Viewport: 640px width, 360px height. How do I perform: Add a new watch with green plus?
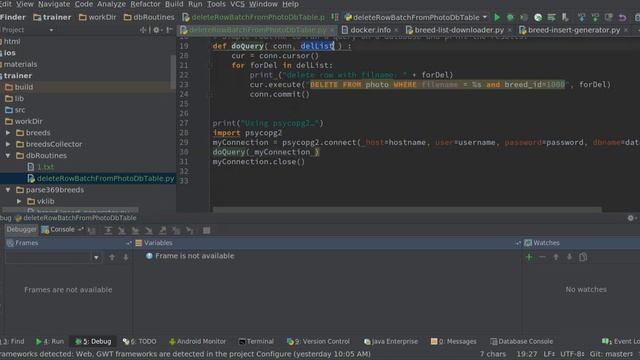[529, 257]
